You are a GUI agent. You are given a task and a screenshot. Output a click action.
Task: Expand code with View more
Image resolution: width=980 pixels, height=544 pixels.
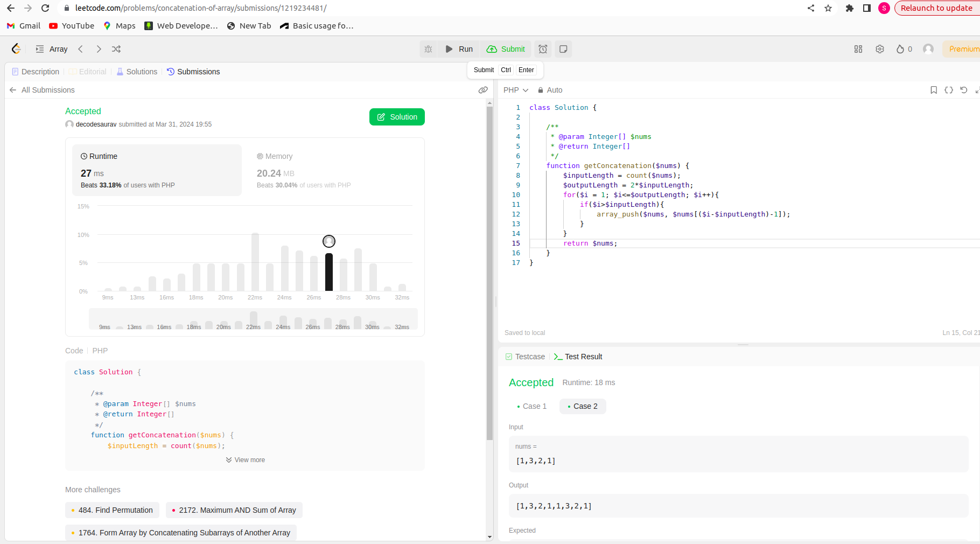pyautogui.click(x=246, y=460)
